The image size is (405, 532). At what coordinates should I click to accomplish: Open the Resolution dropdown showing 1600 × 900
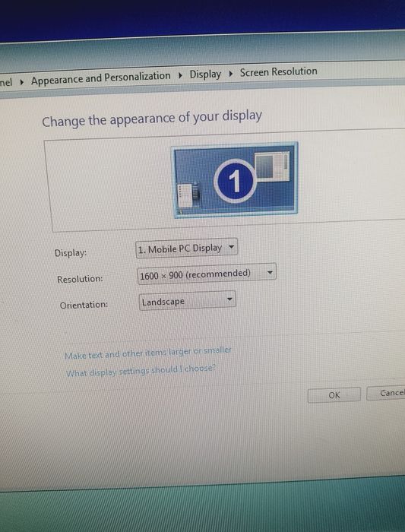click(207, 274)
